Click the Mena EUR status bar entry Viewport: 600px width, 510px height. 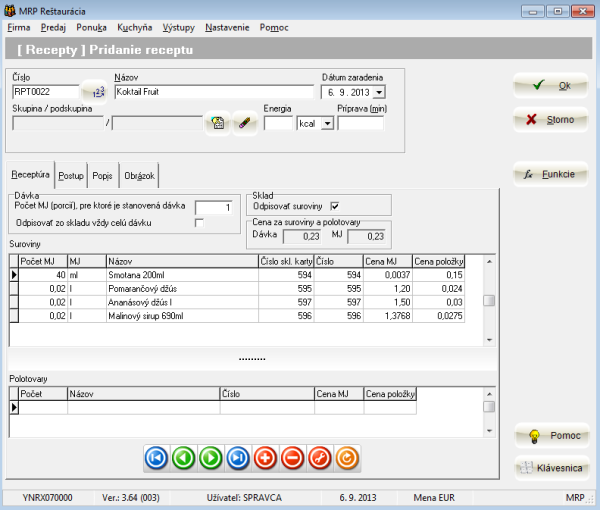434,498
